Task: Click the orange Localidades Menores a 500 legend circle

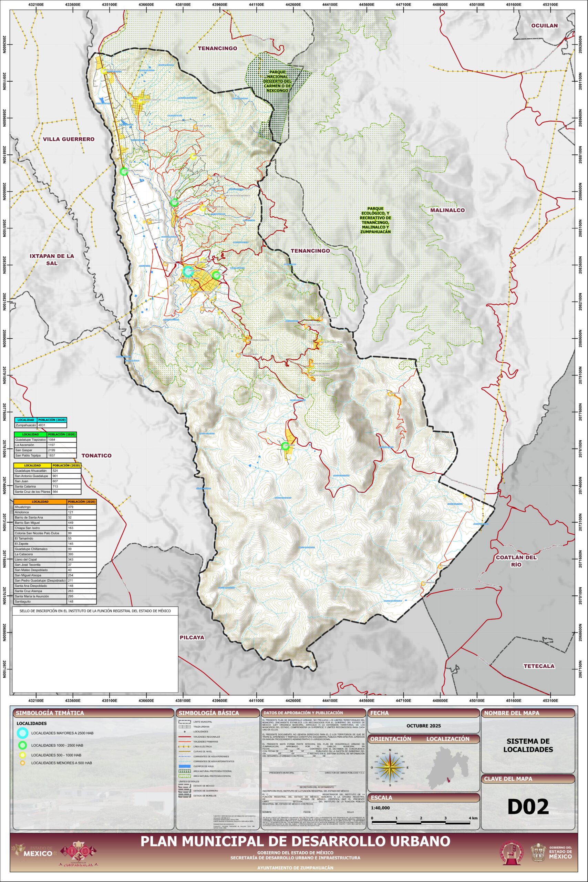Action: [x=22, y=763]
